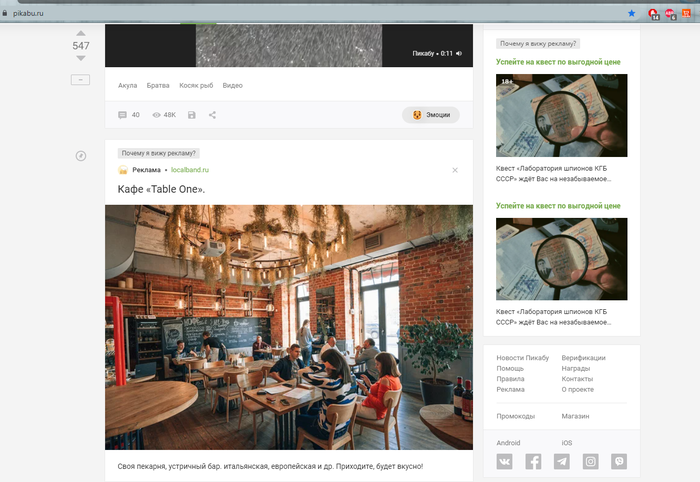Open the Эмоции reactions button
Image resolution: width=700 pixels, height=482 pixels.
(431, 115)
